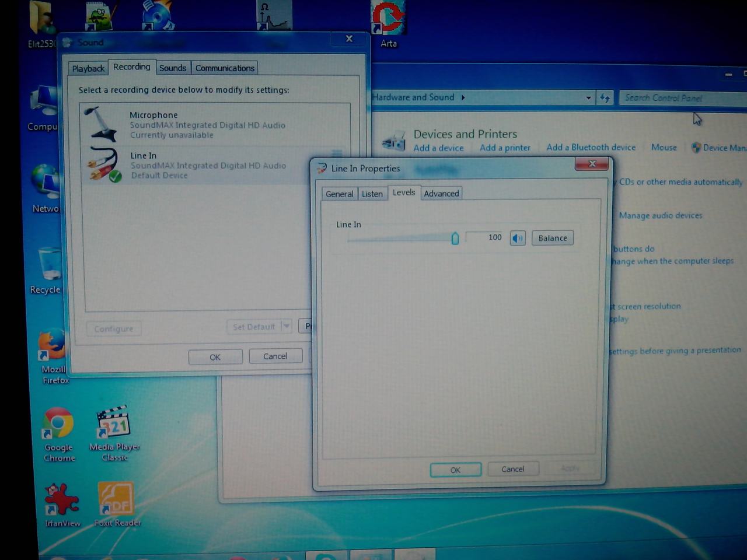The height and width of the screenshot is (560, 747).
Task: Click Hardware and Sound breadcrumb
Action: pos(413,97)
